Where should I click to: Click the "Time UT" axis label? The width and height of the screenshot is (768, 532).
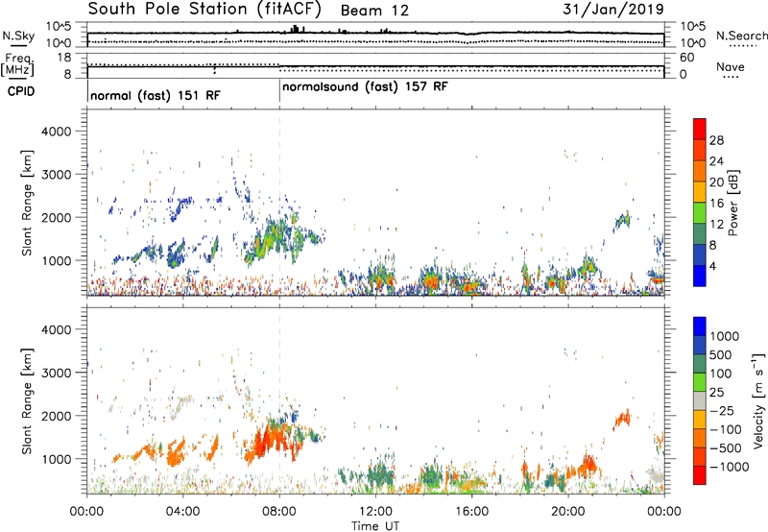pos(375,526)
